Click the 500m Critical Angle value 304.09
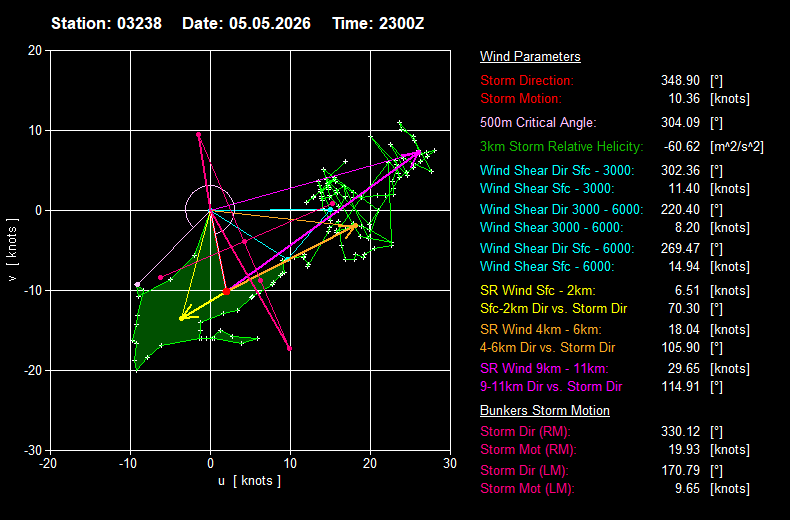 tap(680, 122)
